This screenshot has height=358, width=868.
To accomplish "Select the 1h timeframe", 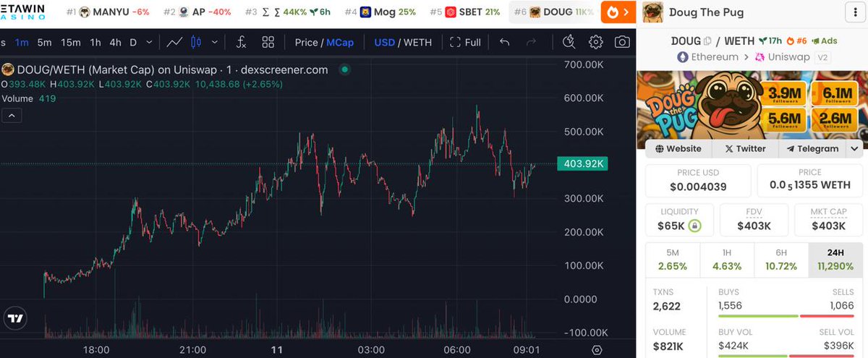I will click(x=95, y=42).
